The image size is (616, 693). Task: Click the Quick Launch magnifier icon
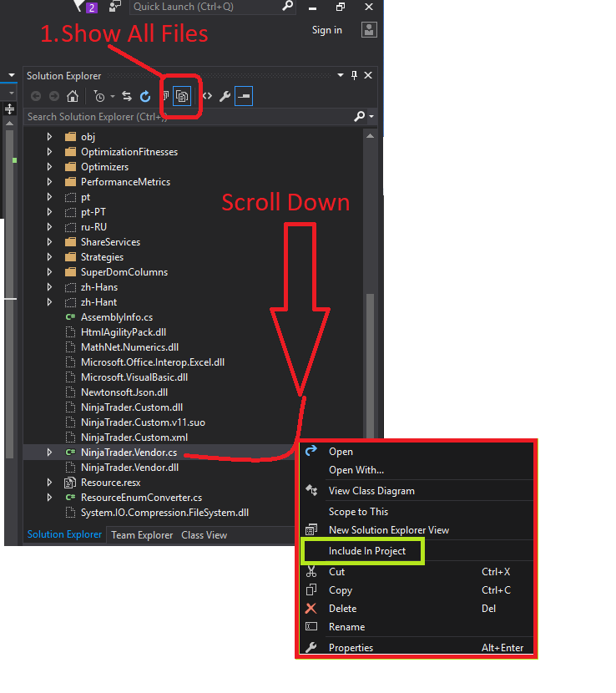(x=287, y=6)
